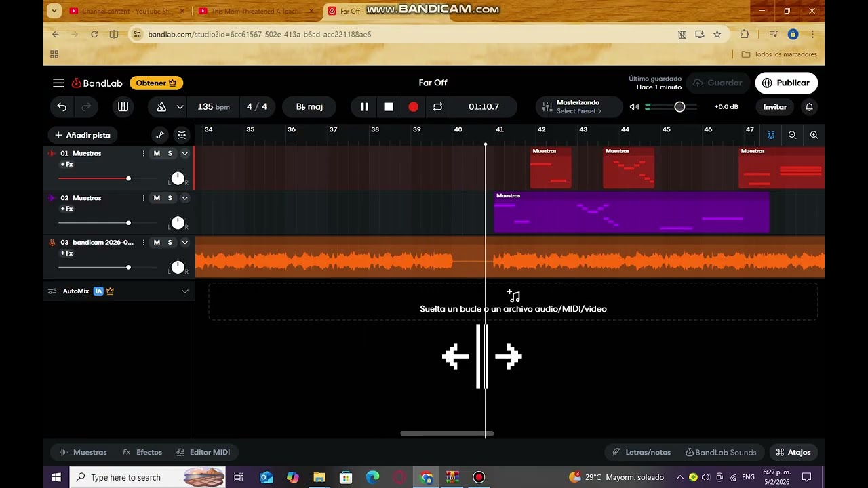Toggle the snap-to-grid magnet

770,135
